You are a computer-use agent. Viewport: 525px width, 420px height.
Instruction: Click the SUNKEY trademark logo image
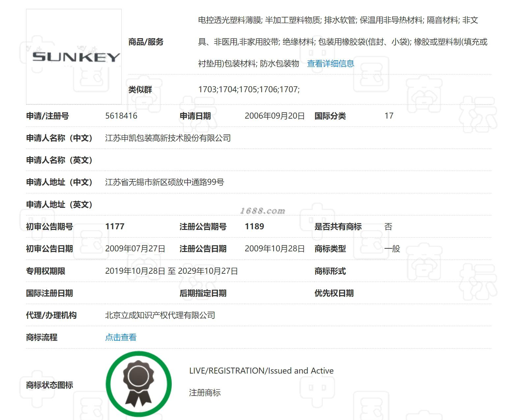point(74,57)
